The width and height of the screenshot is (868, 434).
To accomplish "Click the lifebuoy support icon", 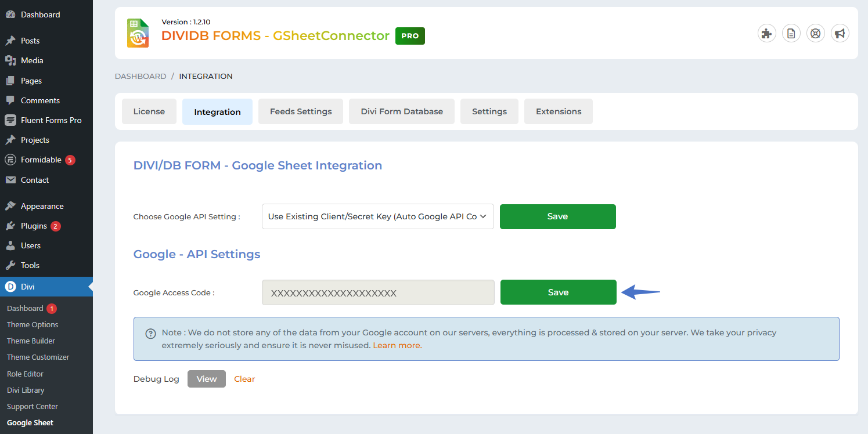I will click(816, 34).
